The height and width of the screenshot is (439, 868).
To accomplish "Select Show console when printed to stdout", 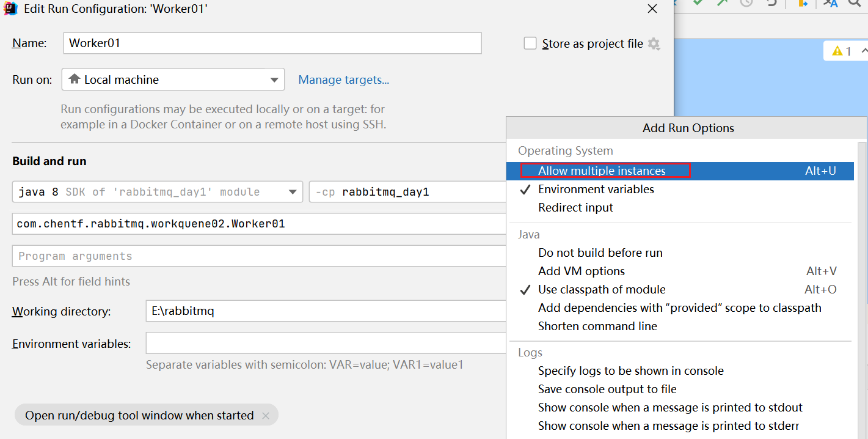I will (x=680, y=407).
